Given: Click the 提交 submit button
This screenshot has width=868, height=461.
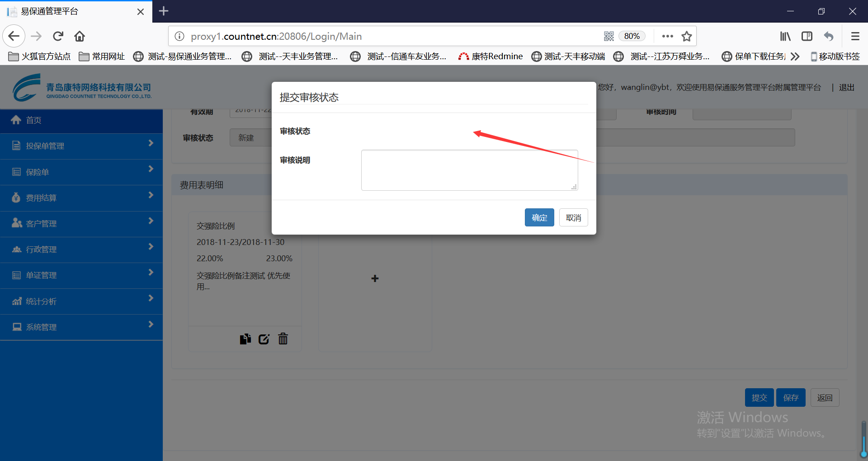Looking at the screenshot, I should pos(759,398).
